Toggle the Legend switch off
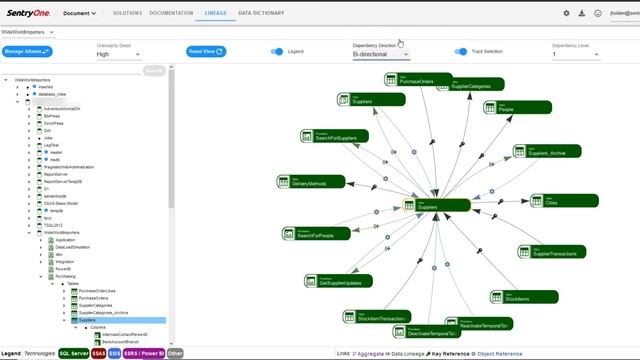640x360 pixels. pos(277,51)
